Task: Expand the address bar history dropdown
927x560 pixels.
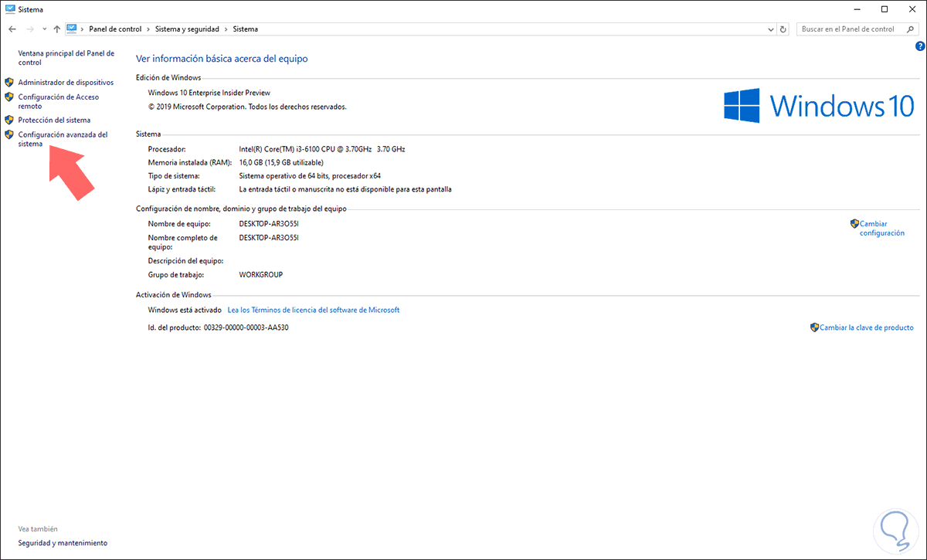Action: click(771, 29)
